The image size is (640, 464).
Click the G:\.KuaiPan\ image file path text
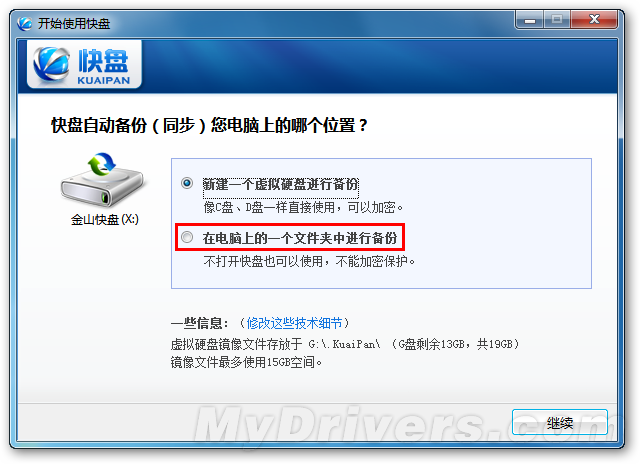point(344,344)
